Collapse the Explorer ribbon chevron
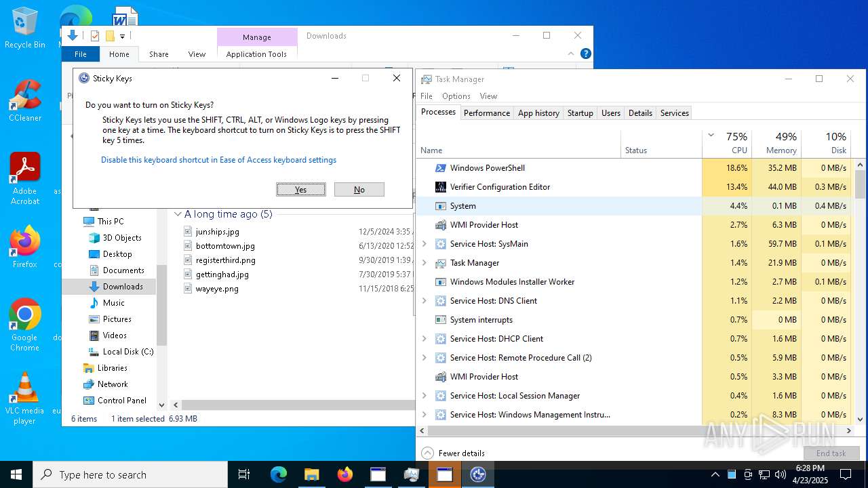Screen dimensions: 868x488 (x=570, y=54)
